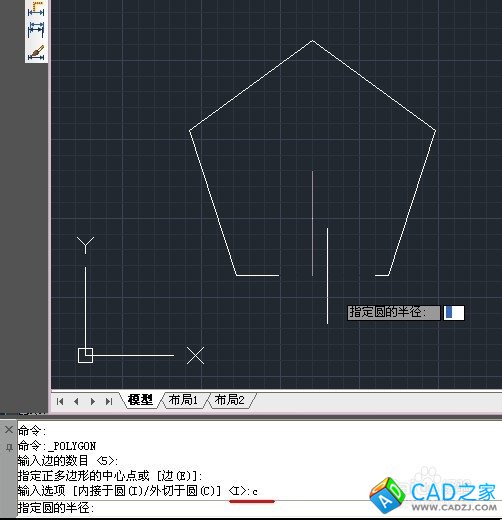502x520 pixels.
Task: Open the dimension style brush tool
Action: click(36, 53)
